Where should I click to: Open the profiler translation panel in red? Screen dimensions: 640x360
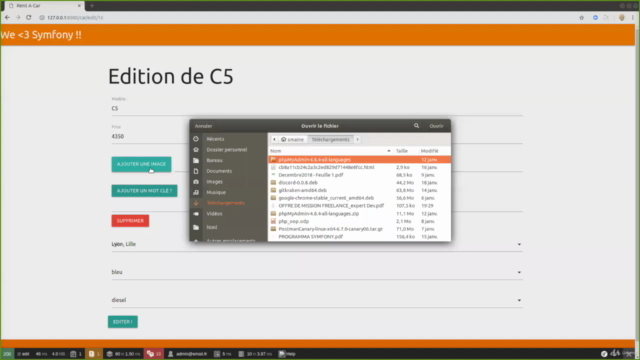(154, 354)
